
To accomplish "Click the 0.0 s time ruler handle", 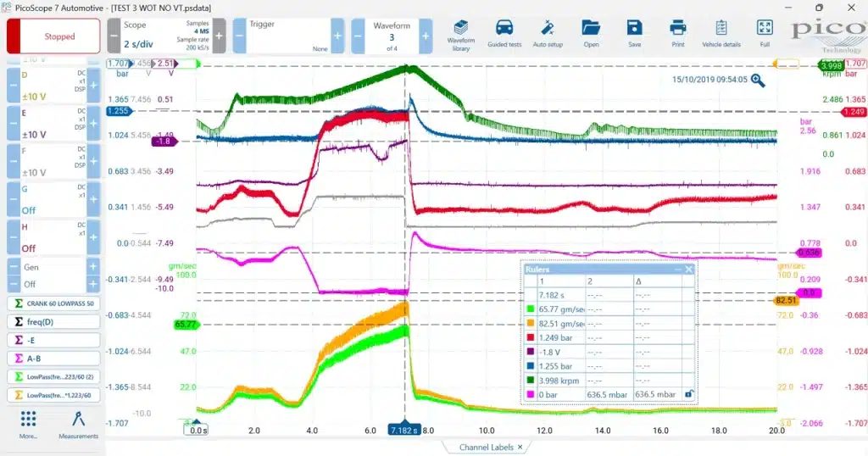I will coord(197,430).
